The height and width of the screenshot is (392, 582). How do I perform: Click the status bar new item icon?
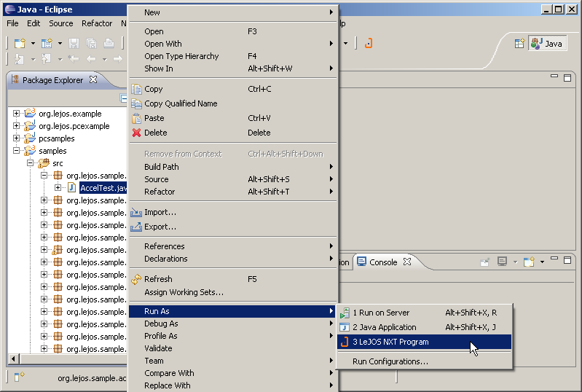point(19,377)
